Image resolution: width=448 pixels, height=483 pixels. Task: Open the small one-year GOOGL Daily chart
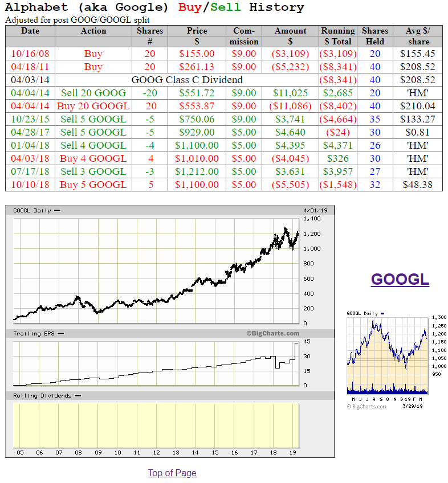pyautogui.click(x=387, y=356)
